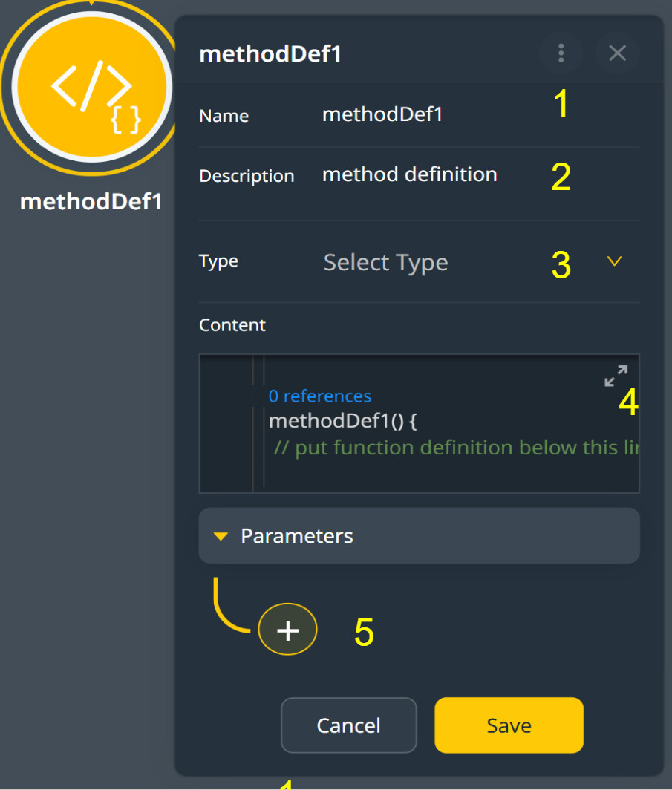Click the methodDef1 panel header title
The height and width of the screenshot is (790, 672).
tap(270, 54)
